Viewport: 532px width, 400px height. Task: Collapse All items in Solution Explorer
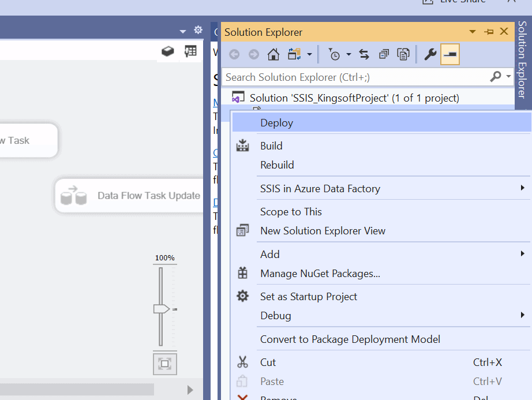click(x=384, y=54)
